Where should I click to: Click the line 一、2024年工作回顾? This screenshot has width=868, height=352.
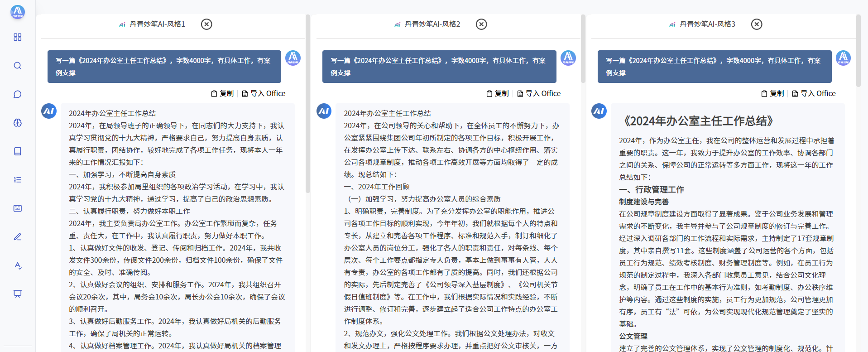(x=377, y=187)
